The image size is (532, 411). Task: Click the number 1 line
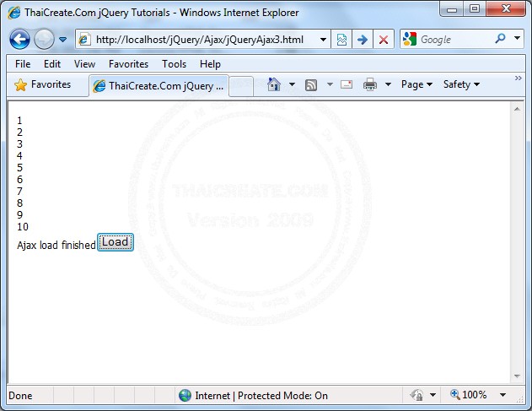point(19,120)
